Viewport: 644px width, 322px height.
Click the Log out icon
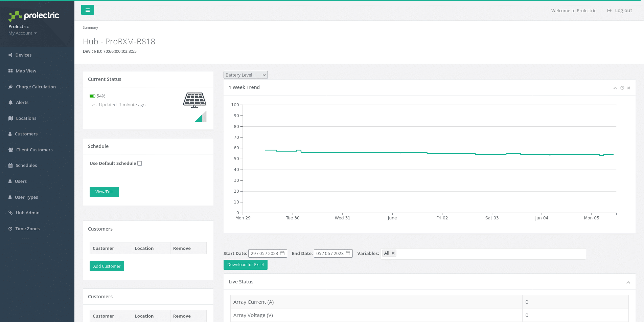(x=609, y=10)
